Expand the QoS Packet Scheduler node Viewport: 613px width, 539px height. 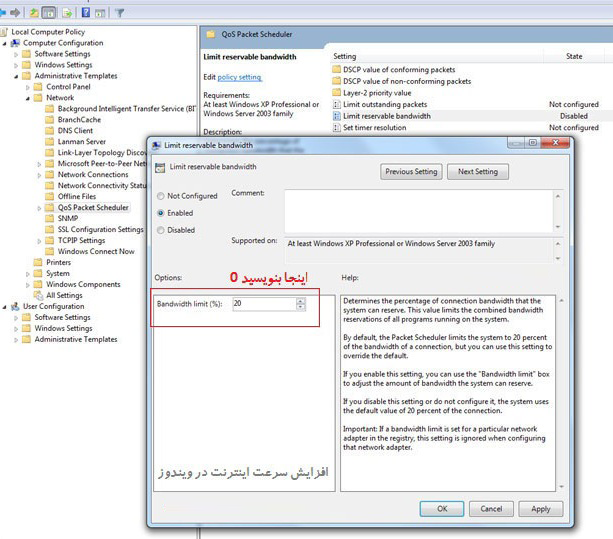(x=39, y=208)
